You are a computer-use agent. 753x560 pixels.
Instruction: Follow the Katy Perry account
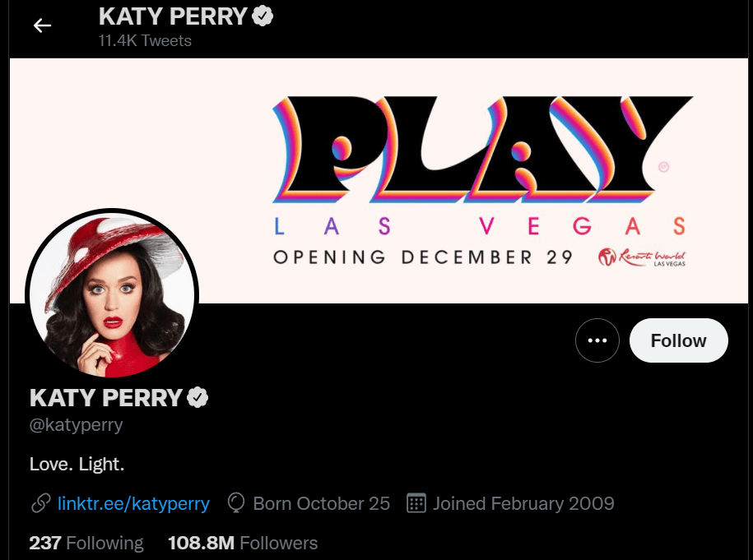(x=679, y=340)
